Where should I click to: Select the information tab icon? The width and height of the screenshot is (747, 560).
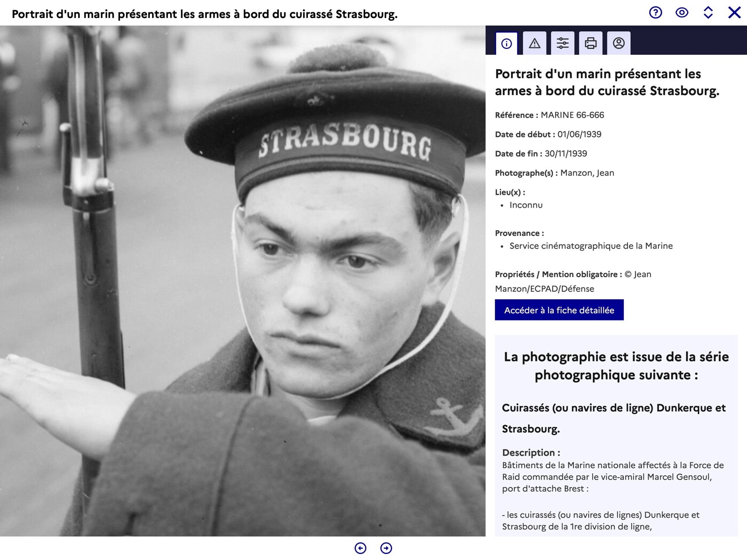pos(506,43)
